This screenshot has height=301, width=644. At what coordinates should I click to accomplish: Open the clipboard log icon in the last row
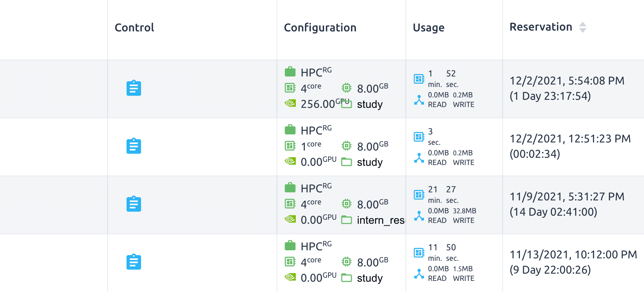[134, 262]
